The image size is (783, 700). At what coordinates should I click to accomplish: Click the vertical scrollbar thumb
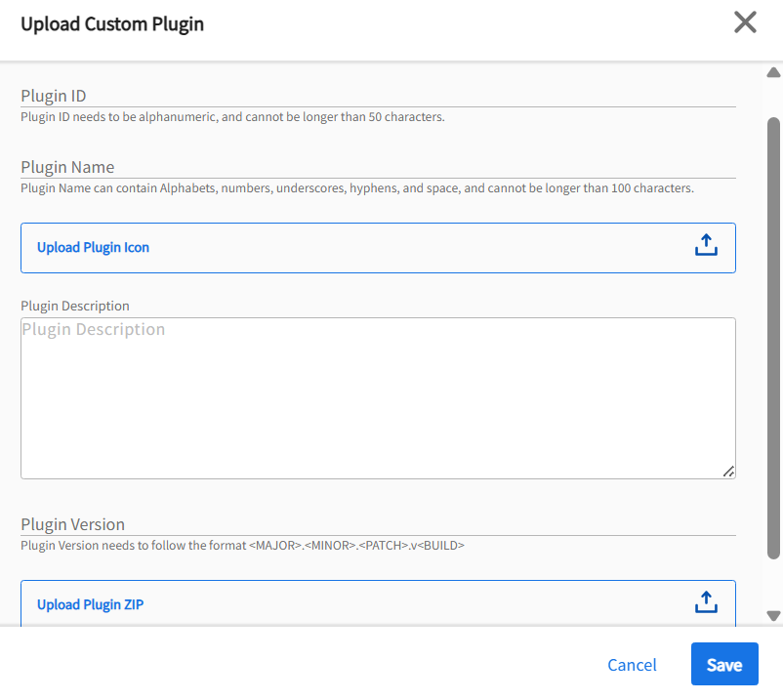coord(773,332)
